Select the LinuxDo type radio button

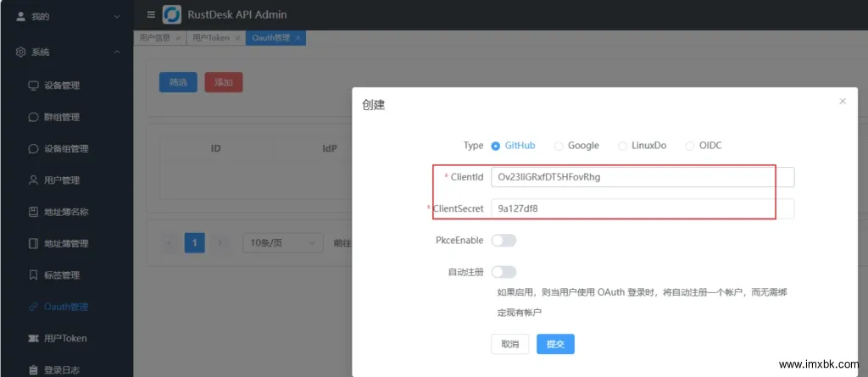pos(621,147)
